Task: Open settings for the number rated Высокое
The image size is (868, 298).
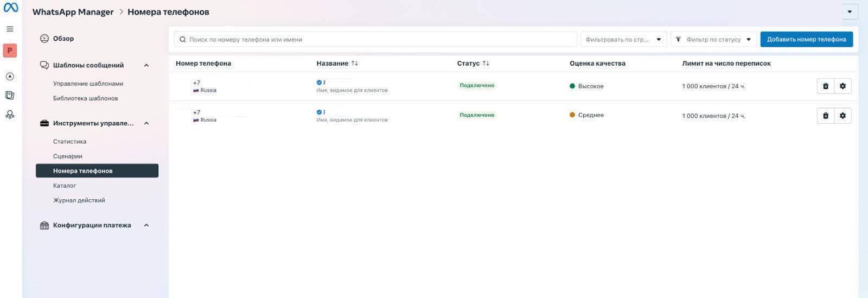Action: pyautogui.click(x=843, y=86)
